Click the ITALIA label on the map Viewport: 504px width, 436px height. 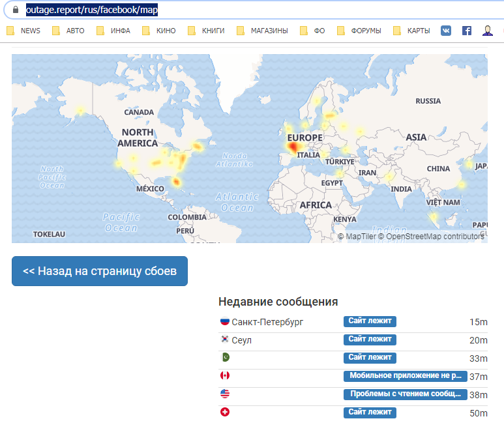[x=308, y=156]
